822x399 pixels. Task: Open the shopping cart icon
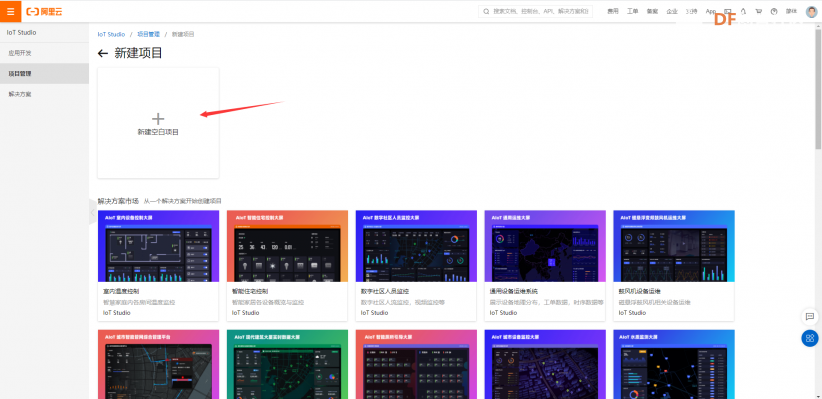759,12
